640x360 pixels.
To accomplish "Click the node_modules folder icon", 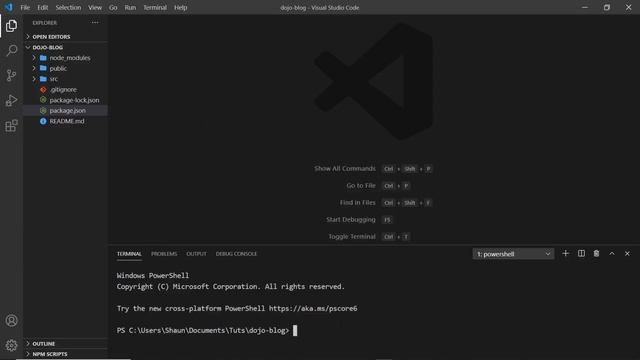I will pos(43,58).
